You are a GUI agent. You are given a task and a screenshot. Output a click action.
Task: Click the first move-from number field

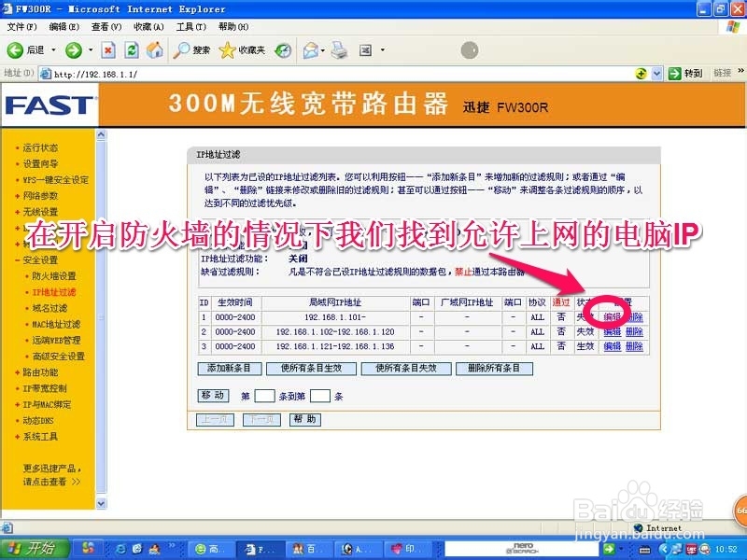point(264,396)
